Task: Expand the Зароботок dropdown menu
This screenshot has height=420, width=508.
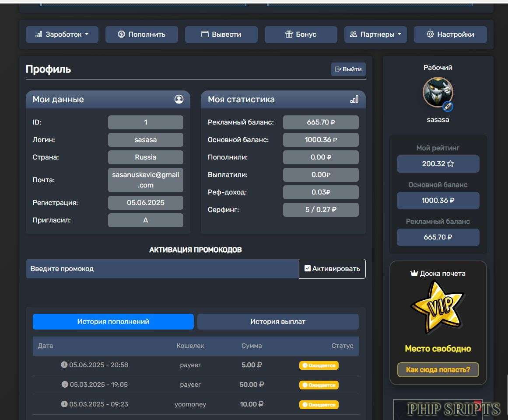Action: (x=62, y=35)
